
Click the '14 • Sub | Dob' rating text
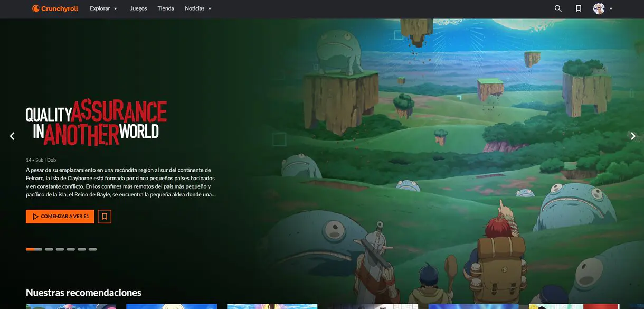(41, 160)
